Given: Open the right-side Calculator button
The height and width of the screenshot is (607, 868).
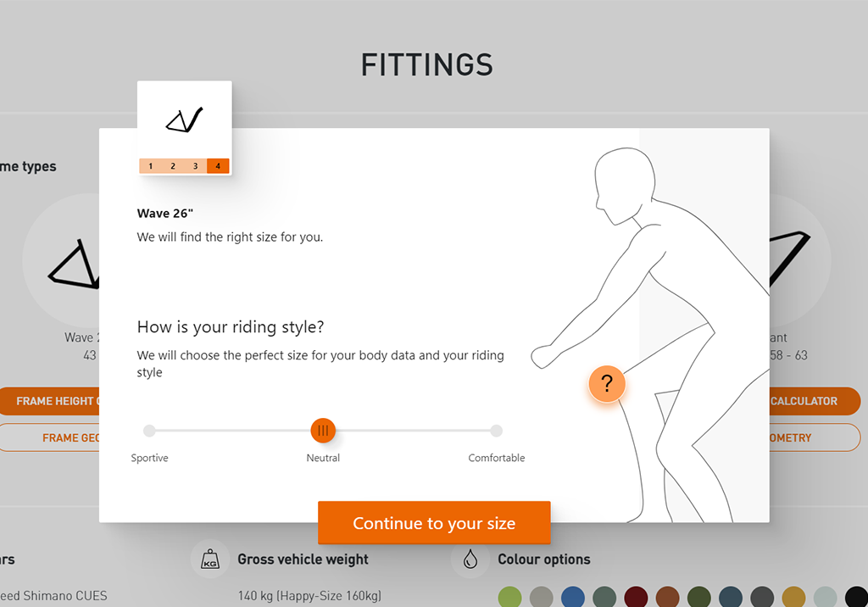Looking at the screenshot, I should click(815, 401).
